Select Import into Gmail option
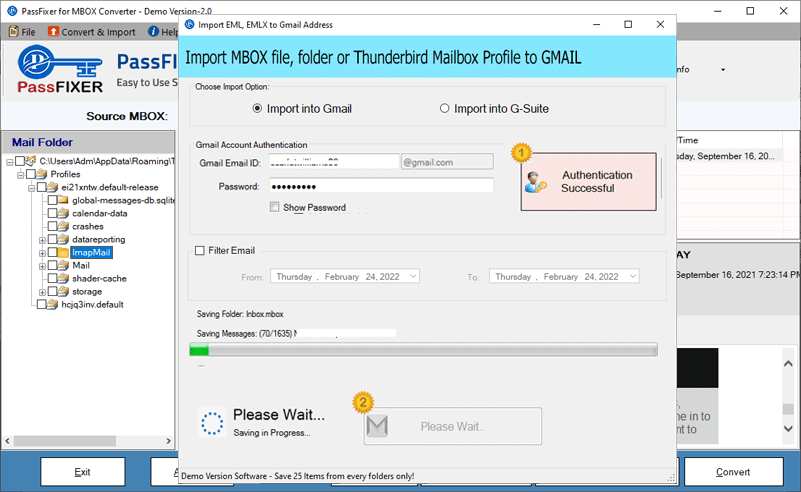This screenshot has height=492, width=801. [257, 108]
